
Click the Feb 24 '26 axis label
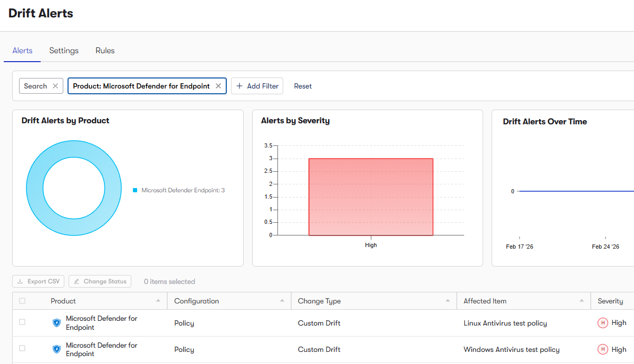pyautogui.click(x=606, y=247)
